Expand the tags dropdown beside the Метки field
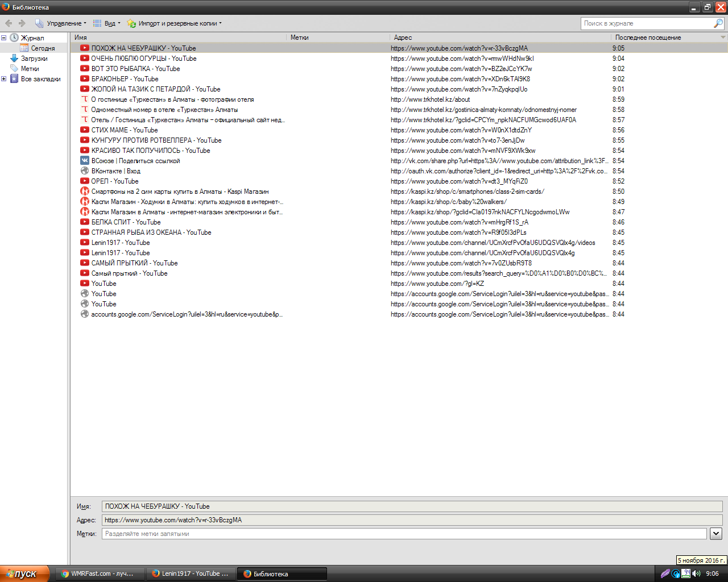The width and height of the screenshot is (728, 582). 716,534
